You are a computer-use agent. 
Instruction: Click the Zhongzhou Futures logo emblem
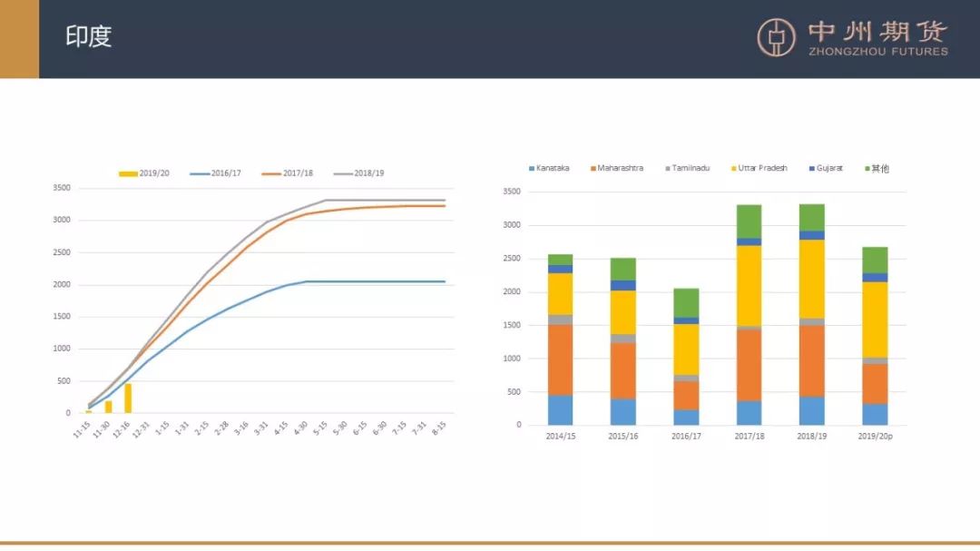pyautogui.click(x=776, y=37)
